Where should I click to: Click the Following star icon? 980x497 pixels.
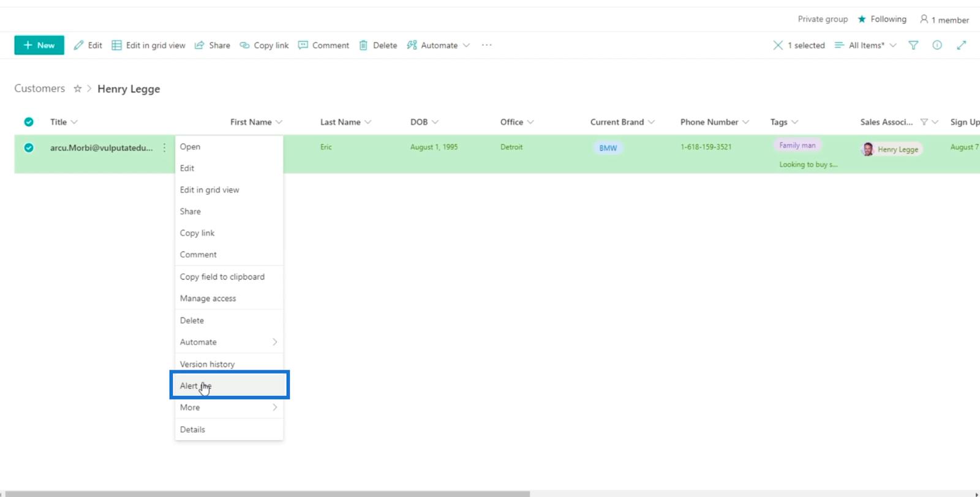(x=862, y=19)
